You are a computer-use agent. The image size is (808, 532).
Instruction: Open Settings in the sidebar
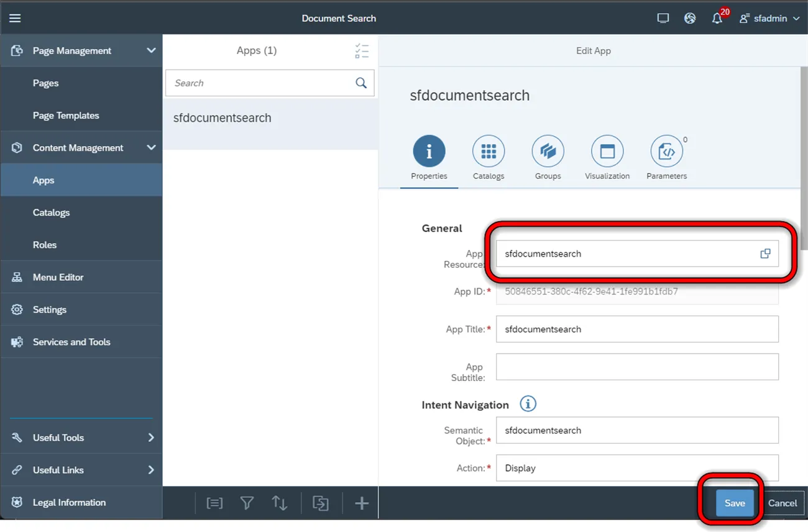coord(81,309)
